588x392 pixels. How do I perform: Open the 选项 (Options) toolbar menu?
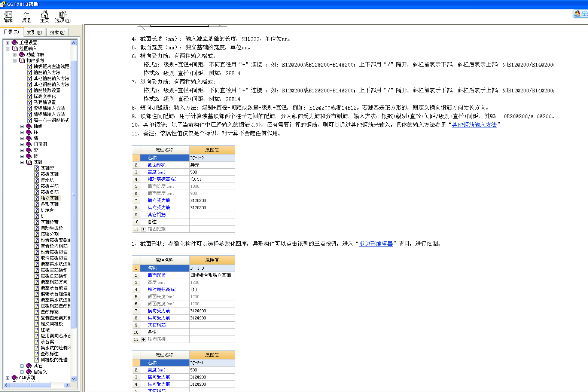point(63,17)
